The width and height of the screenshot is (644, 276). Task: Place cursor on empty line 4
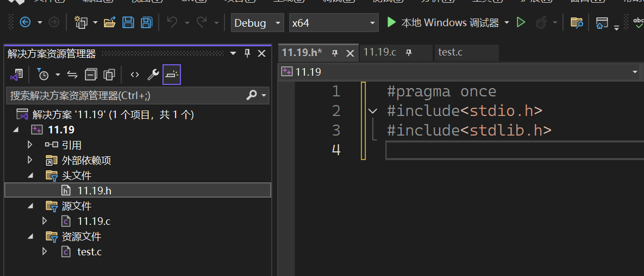tap(515, 150)
